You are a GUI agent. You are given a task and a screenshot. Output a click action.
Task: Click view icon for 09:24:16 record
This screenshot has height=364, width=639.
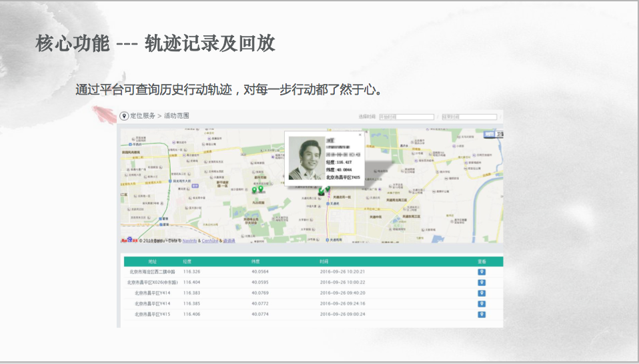tap(482, 303)
